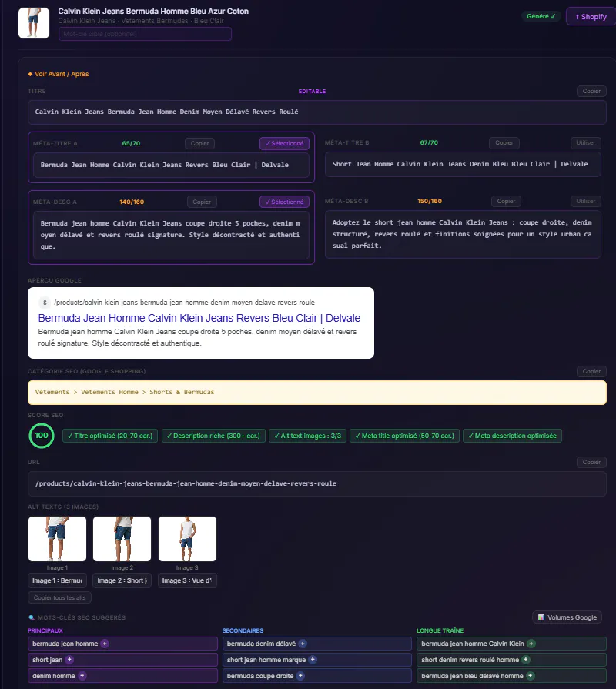Click 'Alt text images : 3/3' badge
The height and width of the screenshot is (689, 616).
(x=307, y=436)
